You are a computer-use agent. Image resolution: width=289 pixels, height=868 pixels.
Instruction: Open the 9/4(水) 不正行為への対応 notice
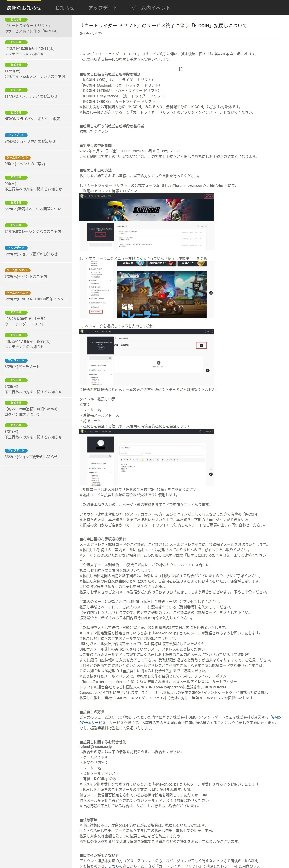[36, 184]
